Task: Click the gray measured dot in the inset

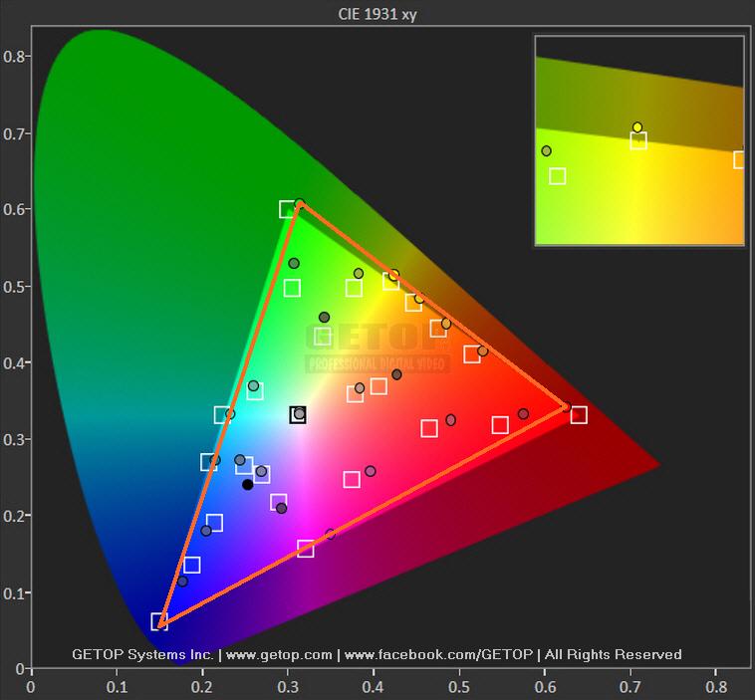Action: click(x=546, y=151)
